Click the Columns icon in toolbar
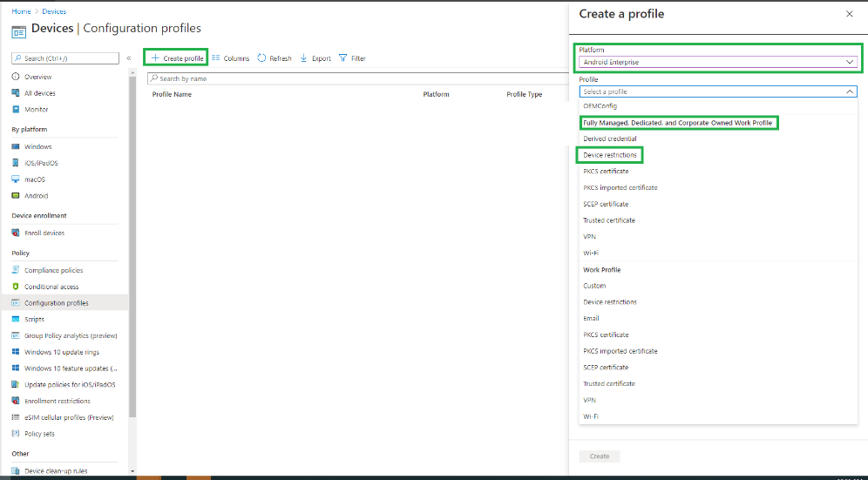Image resolution: width=868 pixels, height=480 pixels. click(216, 58)
